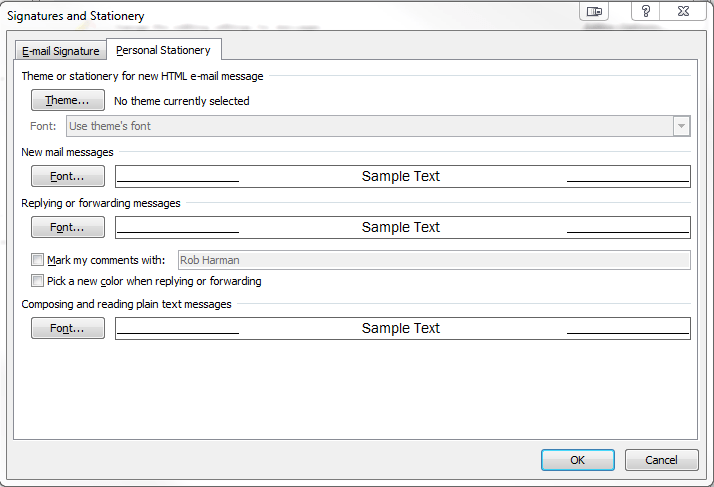Click the Use theme's font combo box

pos(378,126)
